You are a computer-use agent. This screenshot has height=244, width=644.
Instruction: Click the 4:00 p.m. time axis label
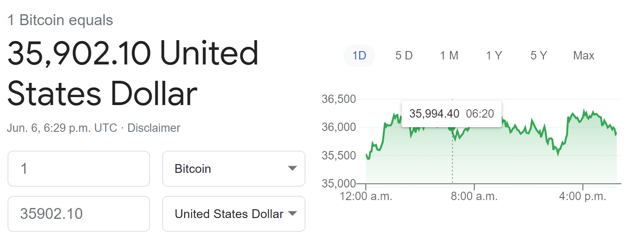[583, 197]
